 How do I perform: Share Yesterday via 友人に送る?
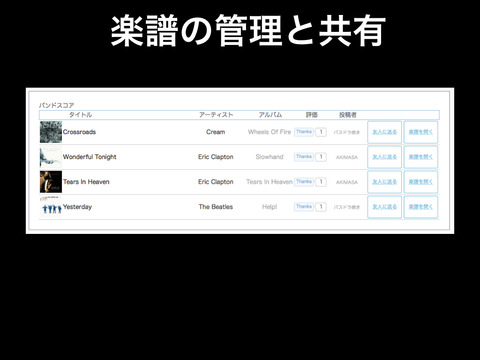pos(384,207)
